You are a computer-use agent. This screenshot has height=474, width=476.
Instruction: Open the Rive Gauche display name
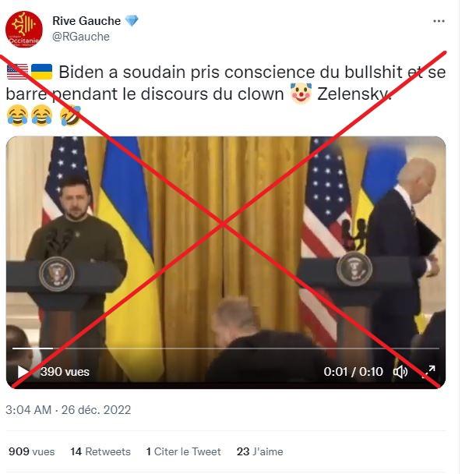tap(86, 21)
